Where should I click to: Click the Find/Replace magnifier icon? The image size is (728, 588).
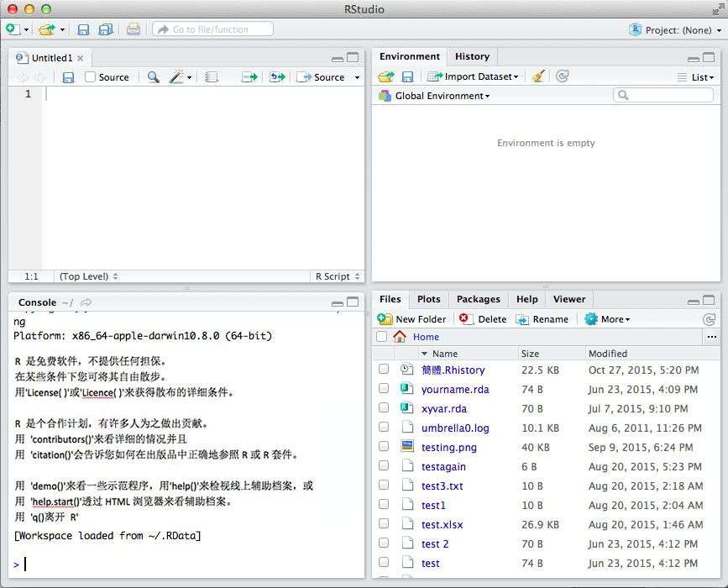click(x=153, y=77)
